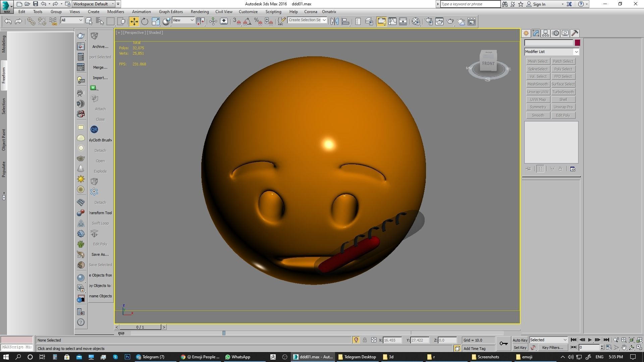Open the Ornatrix menu

[329, 12]
